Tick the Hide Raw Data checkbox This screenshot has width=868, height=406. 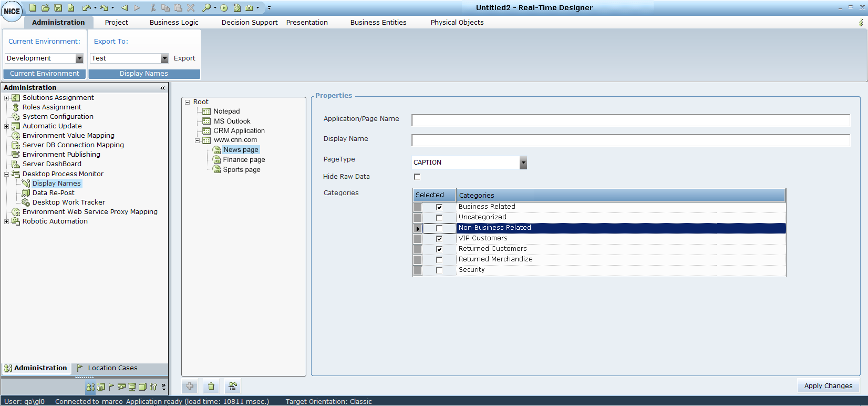[417, 177]
